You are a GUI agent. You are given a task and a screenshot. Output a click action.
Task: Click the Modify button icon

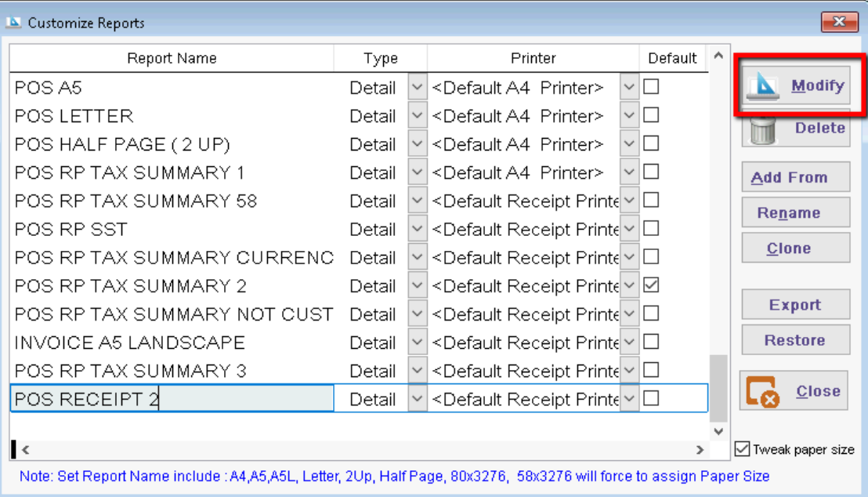point(763,87)
